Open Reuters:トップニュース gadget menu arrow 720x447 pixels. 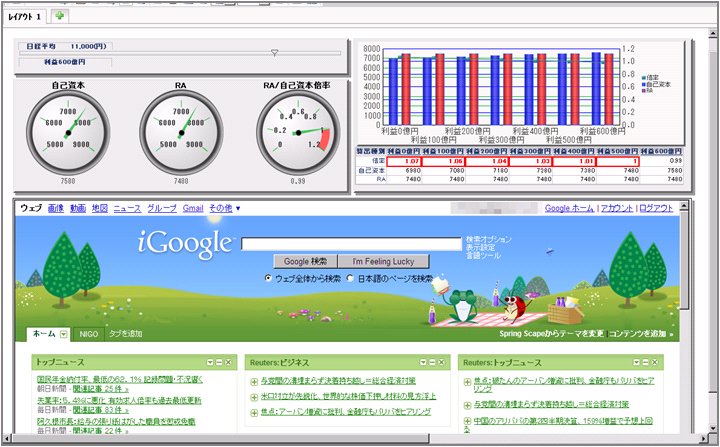(637, 362)
